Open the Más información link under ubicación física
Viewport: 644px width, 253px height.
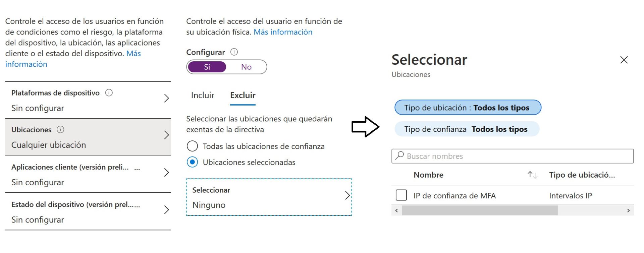point(282,32)
